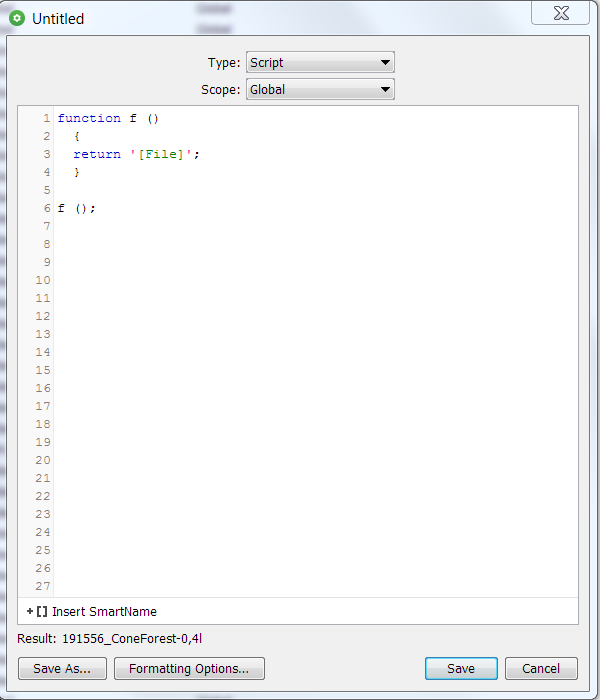Save the script with the Save button
The height and width of the screenshot is (700, 600).
pyautogui.click(x=461, y=668)
